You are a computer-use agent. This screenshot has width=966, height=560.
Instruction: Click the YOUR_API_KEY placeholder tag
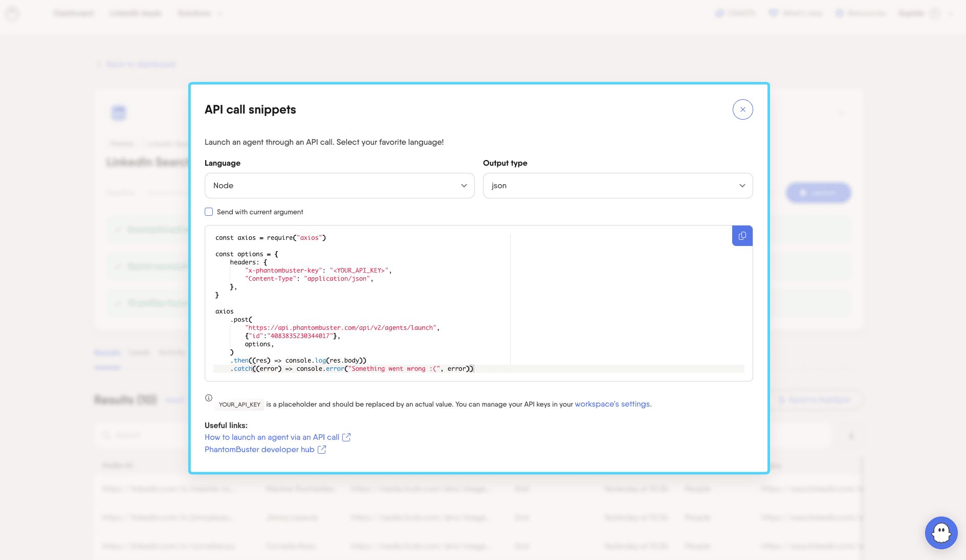pyautogui.click(x=239, y=405)
